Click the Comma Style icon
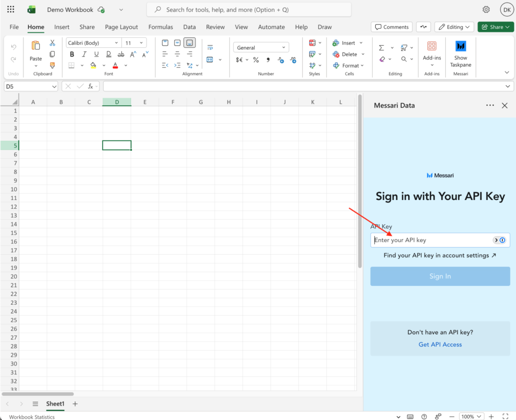This screenshot has width=516, height=420. [268, 60]
